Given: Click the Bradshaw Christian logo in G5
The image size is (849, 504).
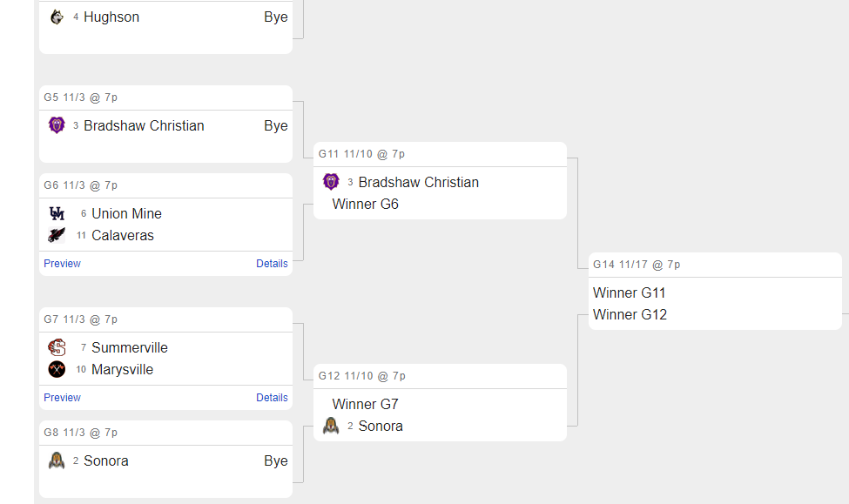Looking at the screenshot, I should [57, 125].
